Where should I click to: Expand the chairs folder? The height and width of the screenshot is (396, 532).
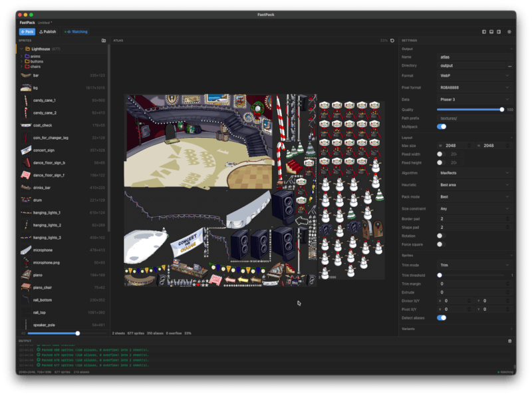[x=22, y=67]
